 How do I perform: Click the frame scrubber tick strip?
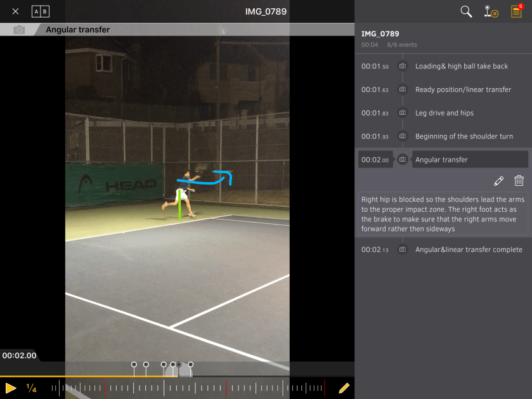190,388
